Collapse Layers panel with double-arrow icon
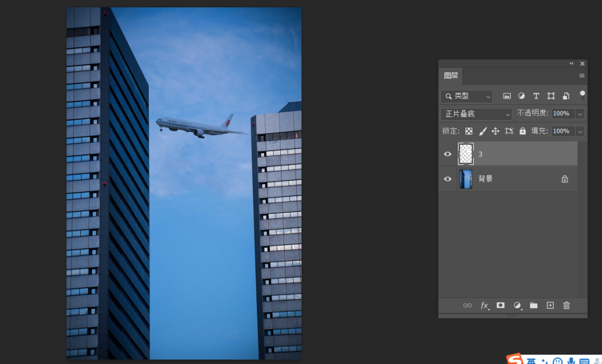 tap(571, 64)
